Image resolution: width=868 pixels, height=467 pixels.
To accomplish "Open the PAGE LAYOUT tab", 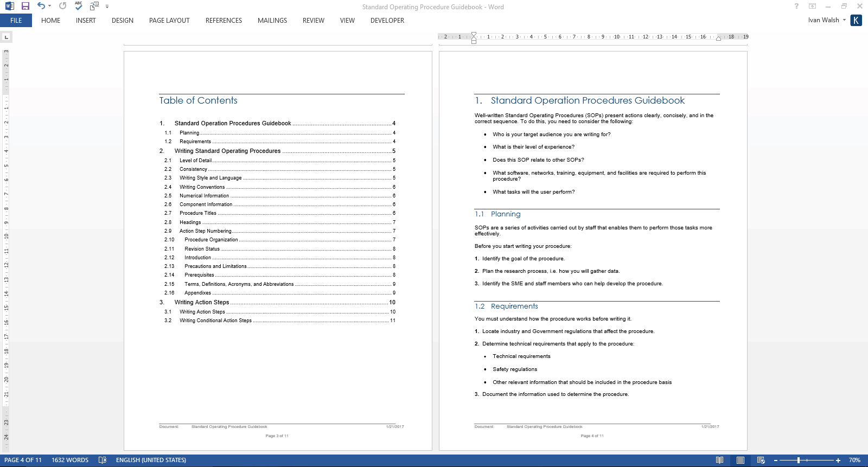I will tap(169, 21).
